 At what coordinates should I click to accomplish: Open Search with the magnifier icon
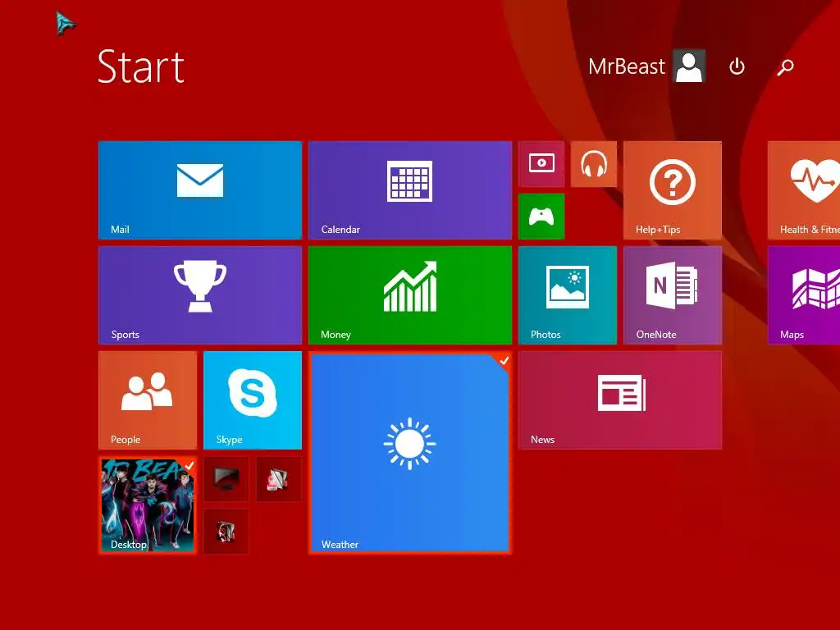(x=785, y=67)
